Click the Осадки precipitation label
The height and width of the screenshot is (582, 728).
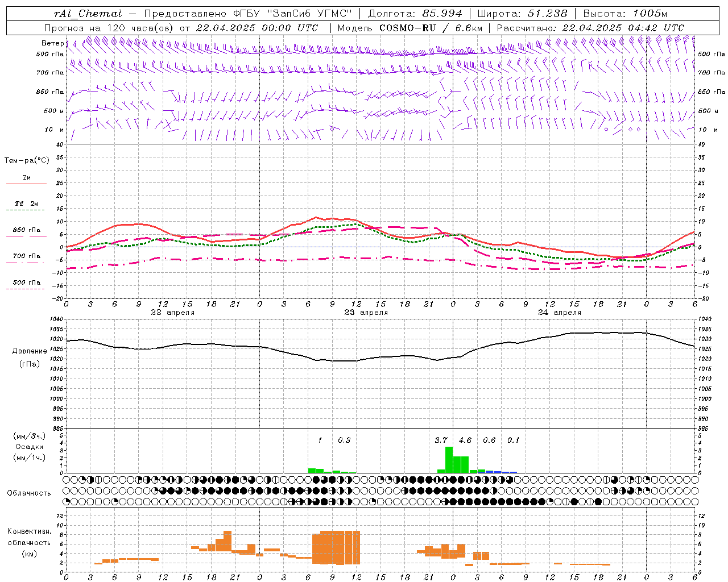point(29,447)
